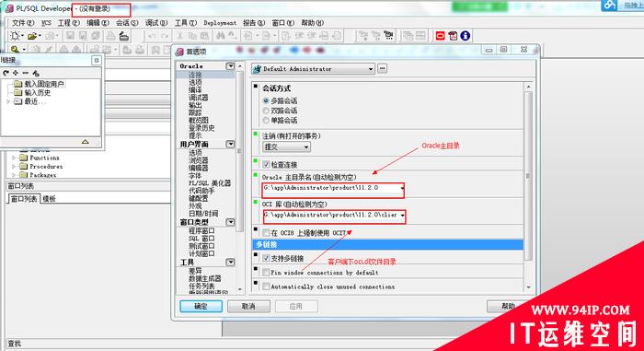The height and width of the screenshot is (351, 644).
Task: Open the OCI library path combo arrow
Action: (403, 216)
